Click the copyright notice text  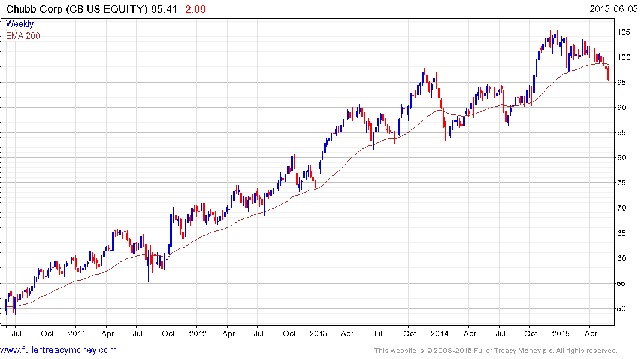(496, 351)
